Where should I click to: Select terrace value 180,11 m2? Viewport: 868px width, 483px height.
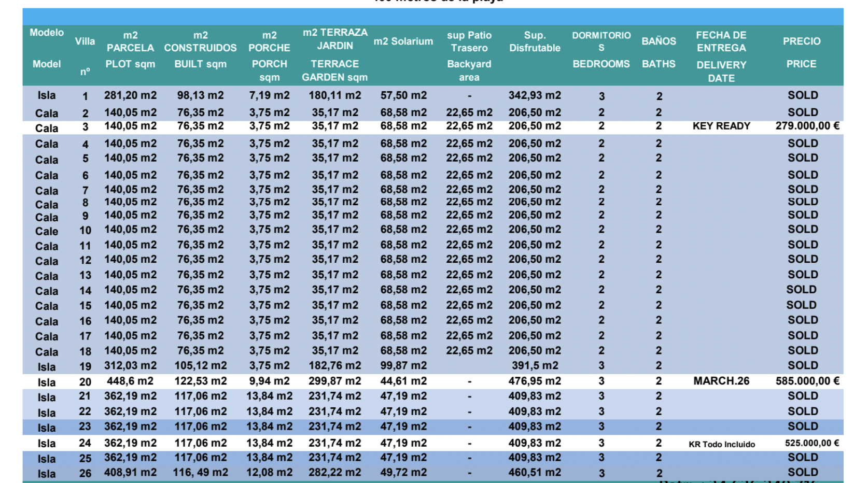pos(335,95)
